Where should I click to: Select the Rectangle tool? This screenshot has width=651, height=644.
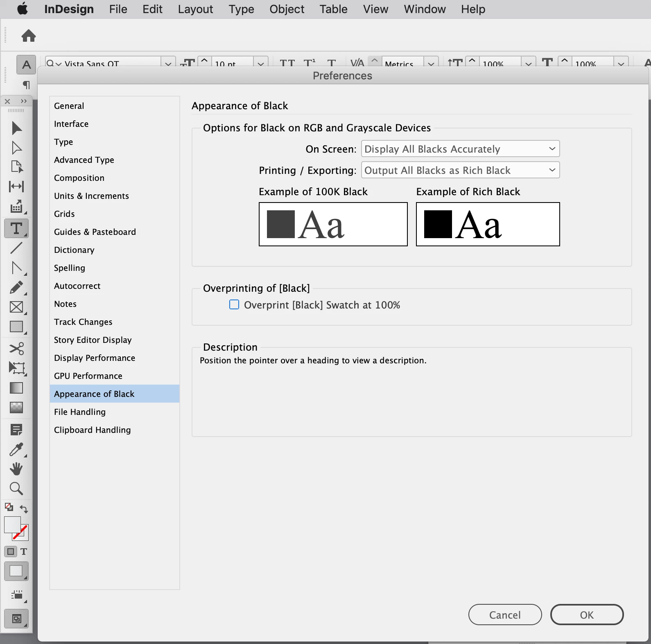click(16, 327)
